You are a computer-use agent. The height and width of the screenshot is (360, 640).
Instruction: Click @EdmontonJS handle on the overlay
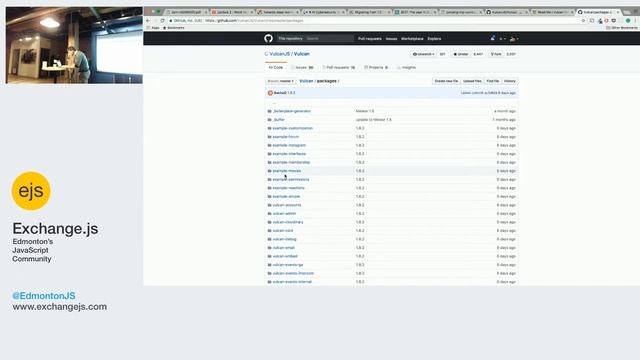tap(44, 296)
